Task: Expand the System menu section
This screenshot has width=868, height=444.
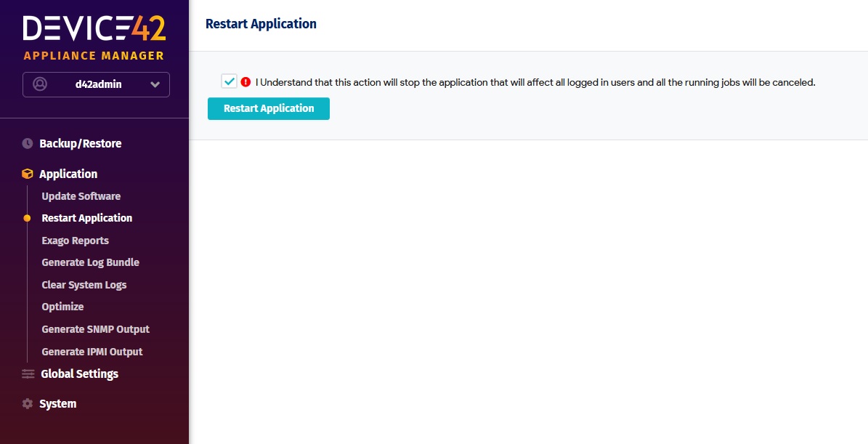Action: click(x=57, y=404)
